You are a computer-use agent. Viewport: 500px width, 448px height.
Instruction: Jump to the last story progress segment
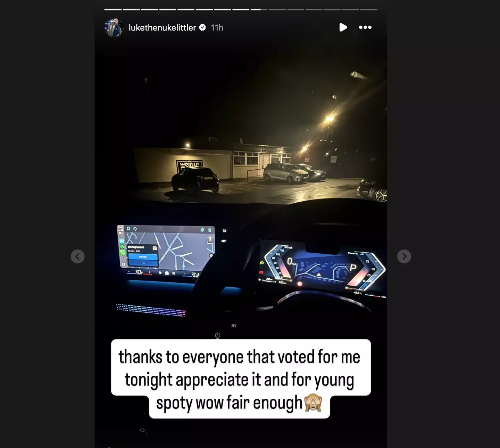(x=369, y=9)
